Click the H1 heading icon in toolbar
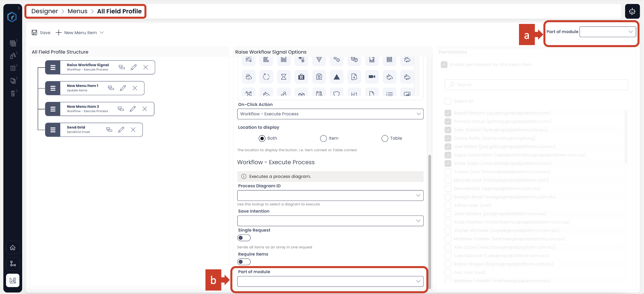The image size is (644, 294). 354,94
